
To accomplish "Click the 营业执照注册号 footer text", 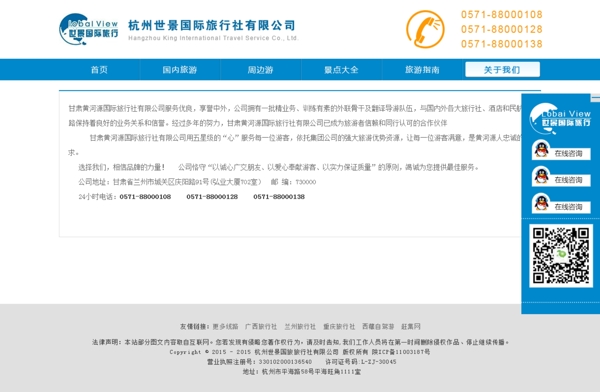I will tap(259, 362).
